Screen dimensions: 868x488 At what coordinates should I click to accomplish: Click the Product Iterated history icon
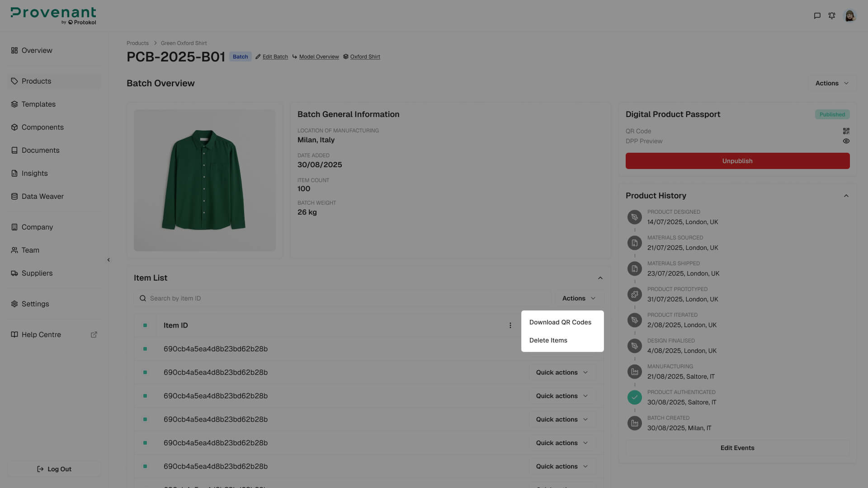tap(635, 320)
